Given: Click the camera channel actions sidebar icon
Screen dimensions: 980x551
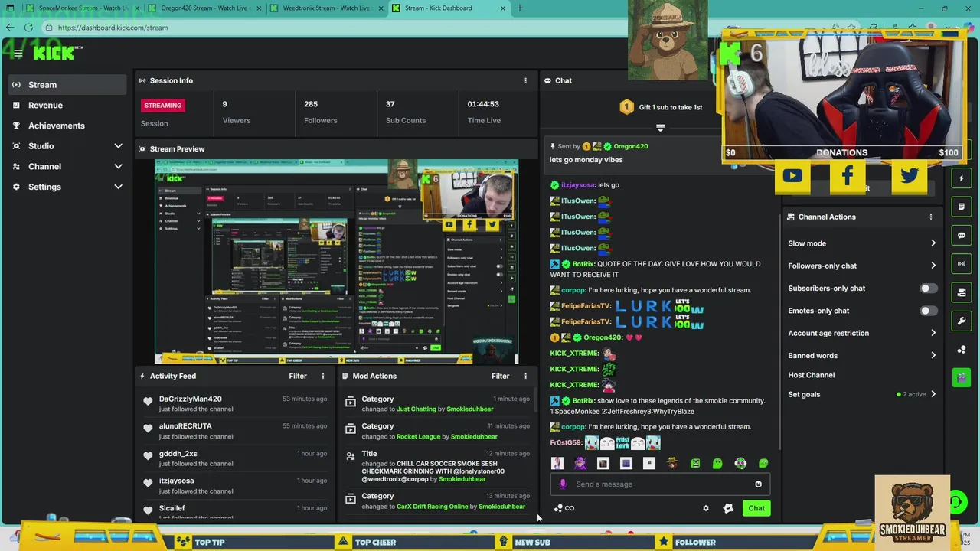Looking at the screenshot, I should coord(962,292).
